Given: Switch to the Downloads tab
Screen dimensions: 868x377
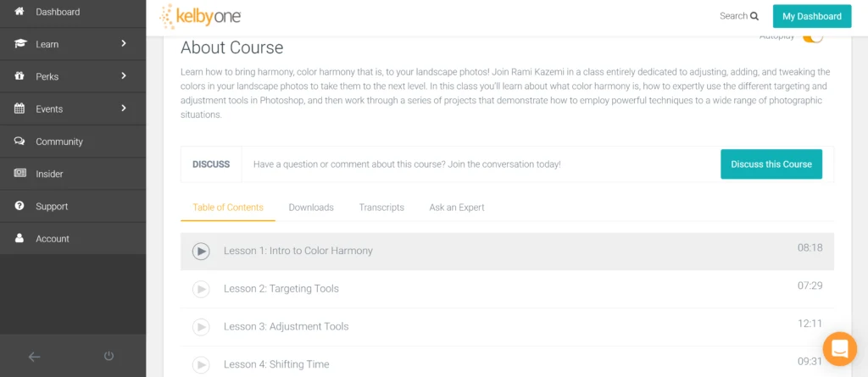Looking at the screenshot, I should pos(311,208).
